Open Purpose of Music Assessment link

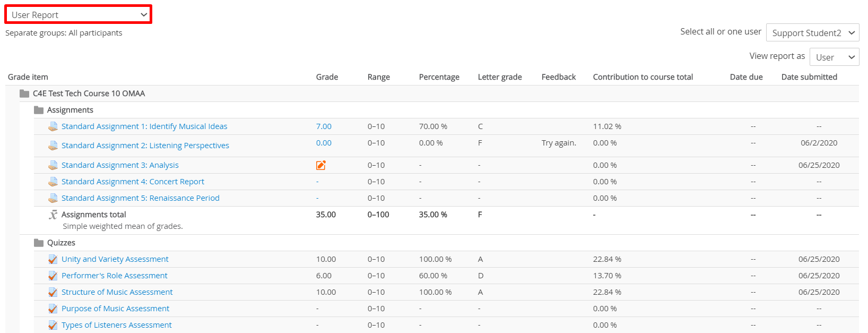[115, 309]
